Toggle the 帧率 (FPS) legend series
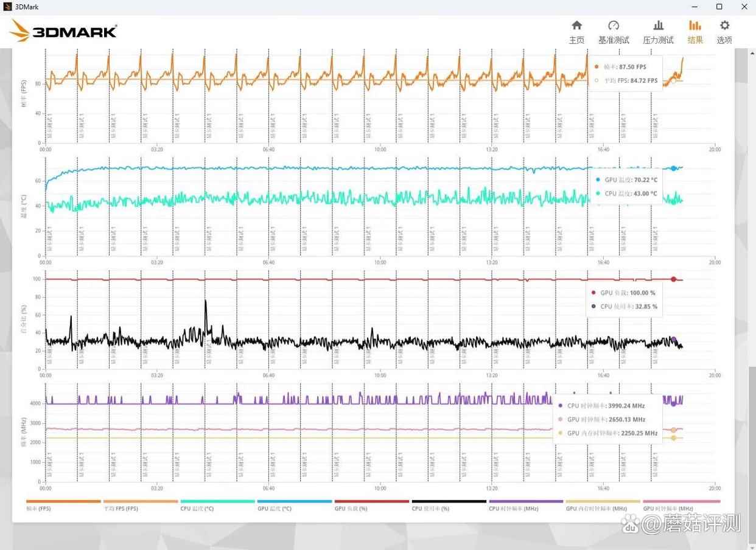Image resolution: width=756 pixels, height=550 pixels. point(63,505)
